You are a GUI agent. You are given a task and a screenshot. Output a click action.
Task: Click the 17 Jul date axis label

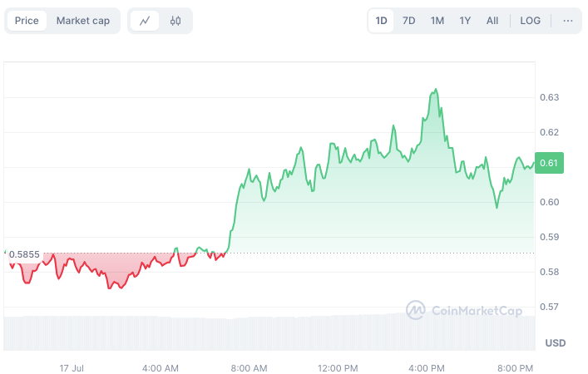click(x=72, y=368)
